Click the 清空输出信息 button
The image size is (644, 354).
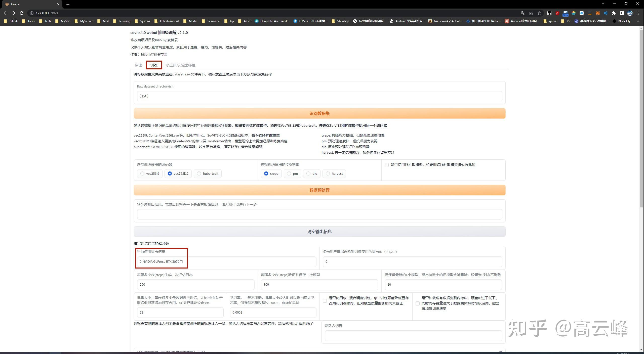[319, 232]
